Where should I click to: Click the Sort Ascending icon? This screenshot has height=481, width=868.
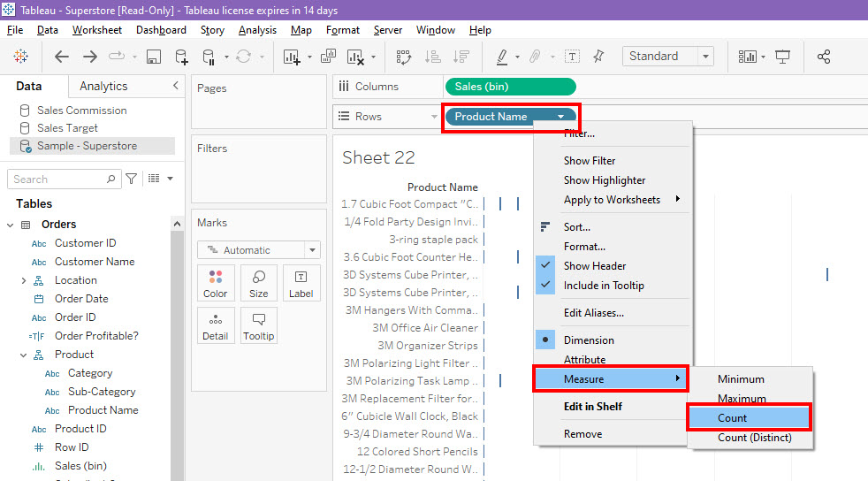[432, 57]
